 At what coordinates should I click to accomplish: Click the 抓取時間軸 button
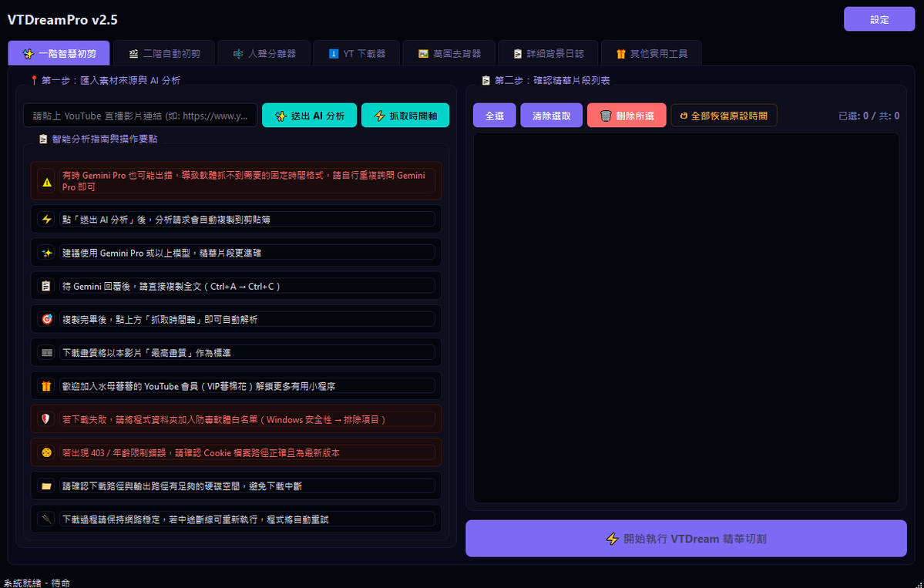coord(405,116)
